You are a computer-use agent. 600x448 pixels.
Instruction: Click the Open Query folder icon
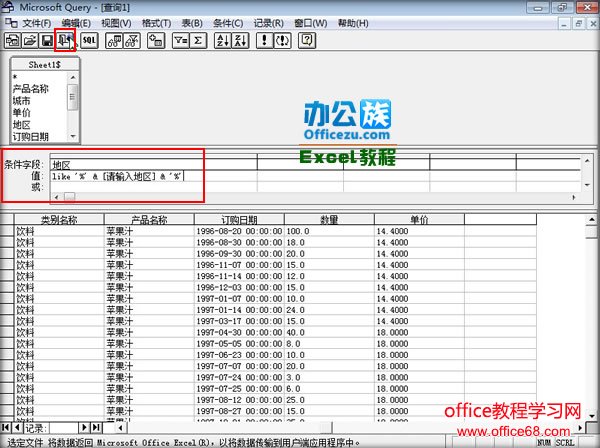[30, 41]
